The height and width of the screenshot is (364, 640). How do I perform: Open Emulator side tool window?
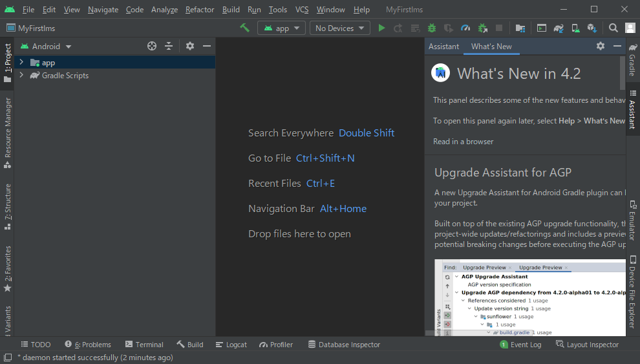pyautogui.click(x=632, y=220)
